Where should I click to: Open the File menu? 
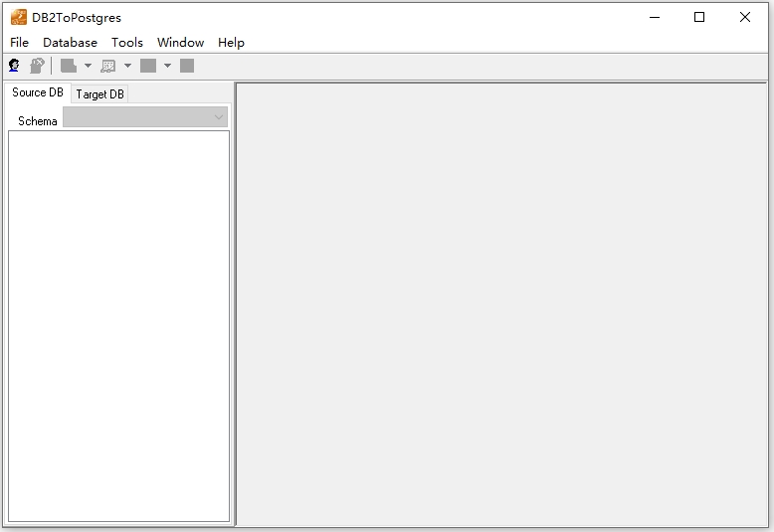point(19,43)
